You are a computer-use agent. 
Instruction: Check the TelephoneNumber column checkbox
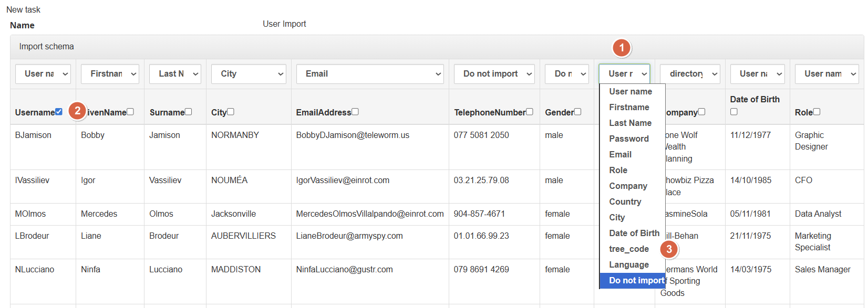(x=530, y=112)
